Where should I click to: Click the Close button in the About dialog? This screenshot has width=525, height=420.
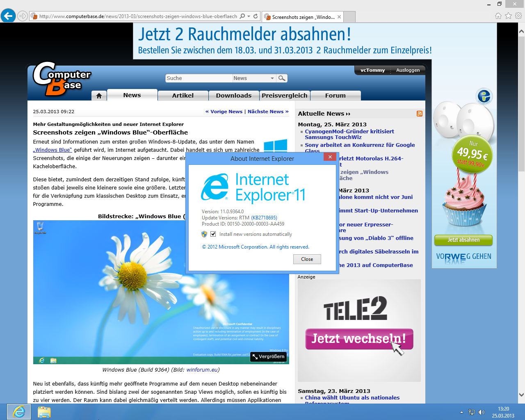(x=307, y=259)
